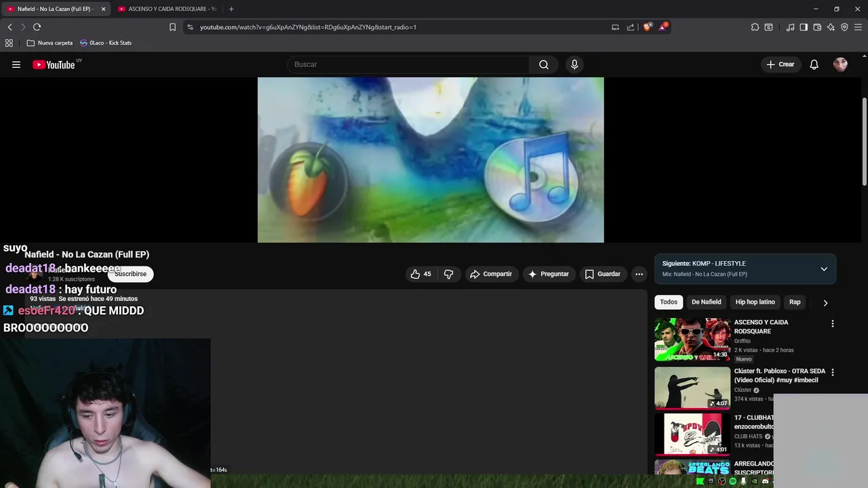Expand the Siguiente mix playlist chevron
The height and width of the screenshot is (488, 868).
point(824,269)
